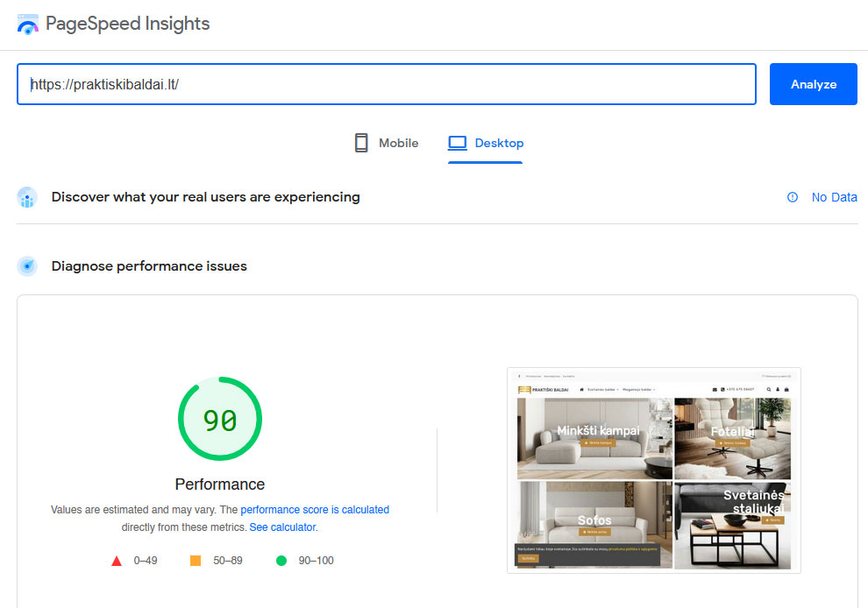Viewport: 868px width, 608px height.
Task: Select Diagnose performance issues heading
Action: click(x=149, y=266)
